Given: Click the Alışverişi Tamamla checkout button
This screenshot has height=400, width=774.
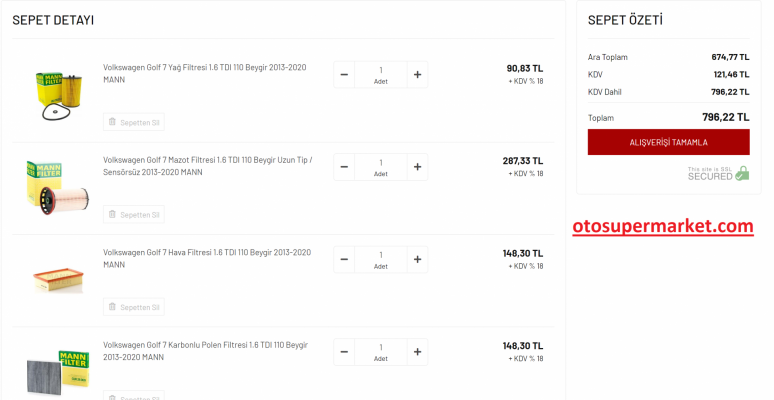Looking at the screenshot, I should (x=668, y=142).
